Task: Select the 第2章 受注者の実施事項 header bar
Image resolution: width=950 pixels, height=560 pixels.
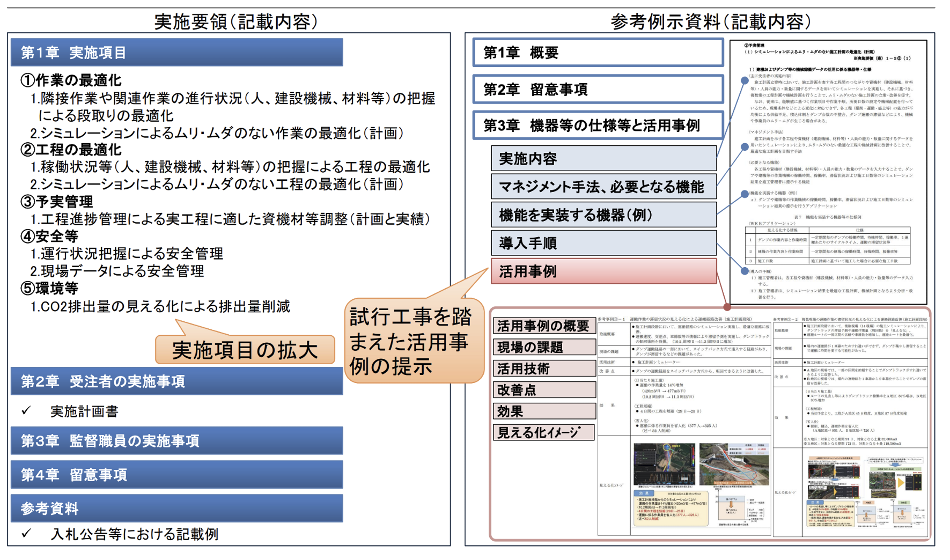Action: pyautogui.click(x=176, y=381)
